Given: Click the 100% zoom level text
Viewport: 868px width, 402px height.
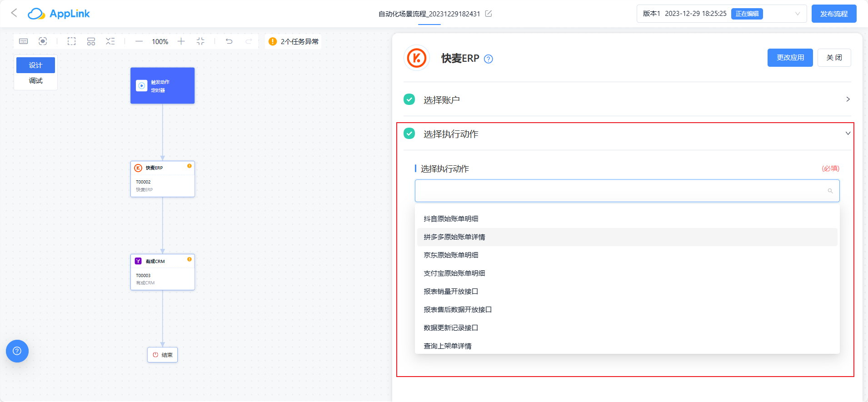Looking at the screenshot, I should click(x=160, y=41).
